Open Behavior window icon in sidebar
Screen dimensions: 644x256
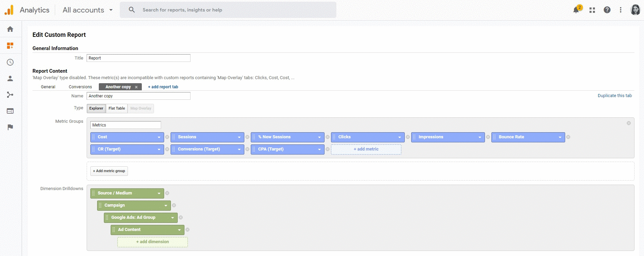pos(10,111)
